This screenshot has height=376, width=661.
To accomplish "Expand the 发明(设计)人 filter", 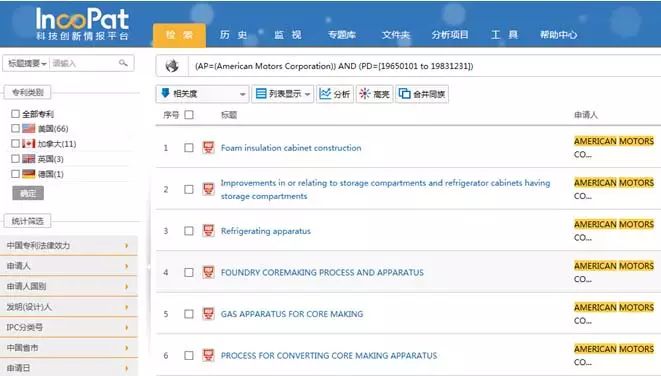I will click(x=69, y=307).
